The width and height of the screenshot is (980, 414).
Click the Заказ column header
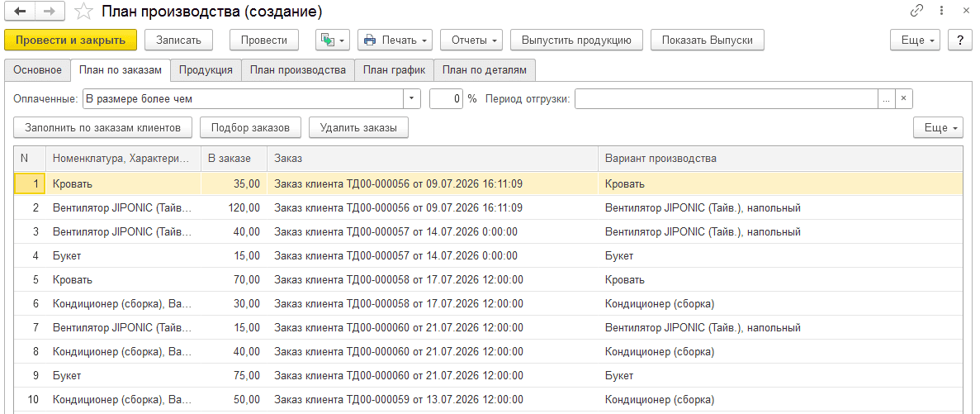433,159
